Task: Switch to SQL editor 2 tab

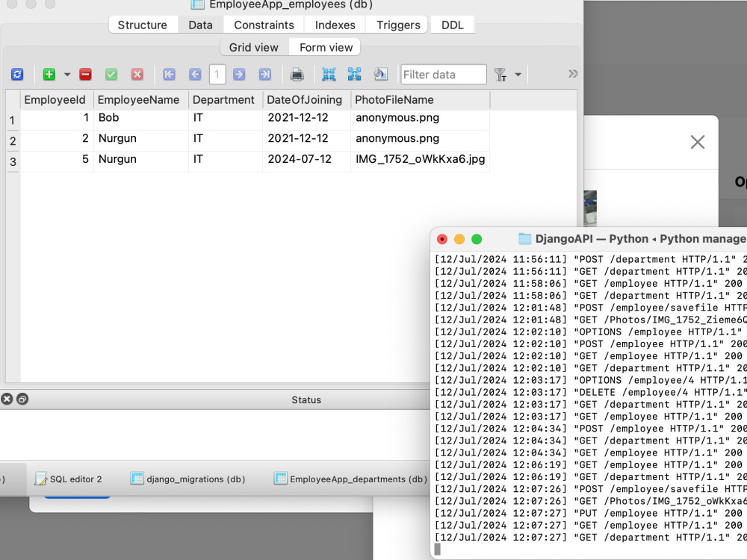Action: [x=69, y=479]
